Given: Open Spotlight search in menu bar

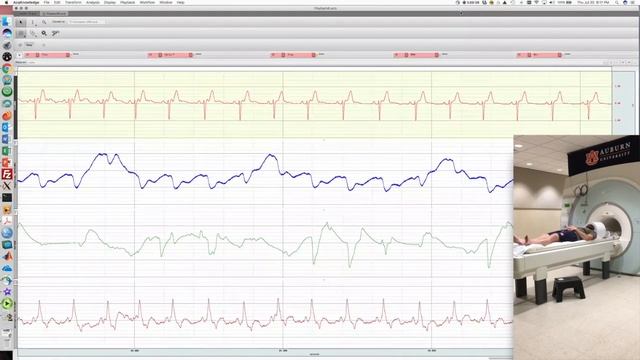Looking at the screenshot, I should click(x=617, y=2).
